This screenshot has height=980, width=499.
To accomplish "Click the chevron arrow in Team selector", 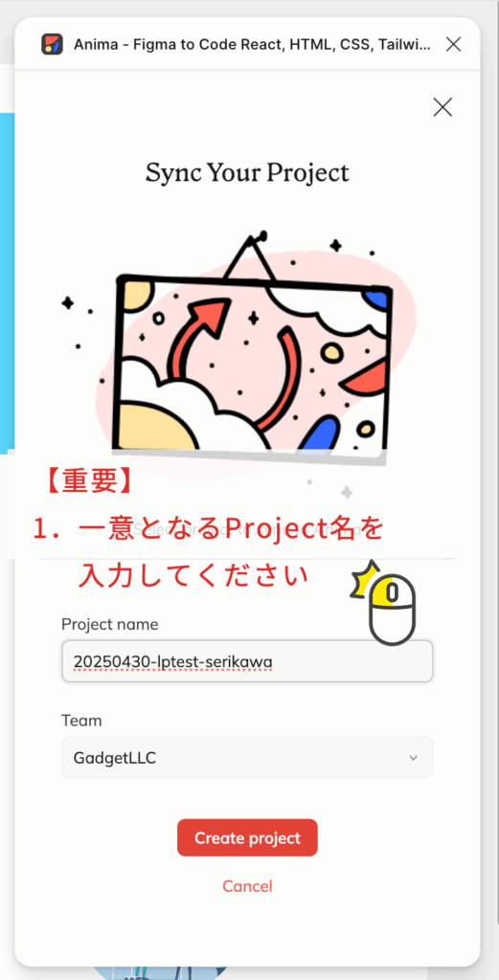I will (x=413, y=758).
